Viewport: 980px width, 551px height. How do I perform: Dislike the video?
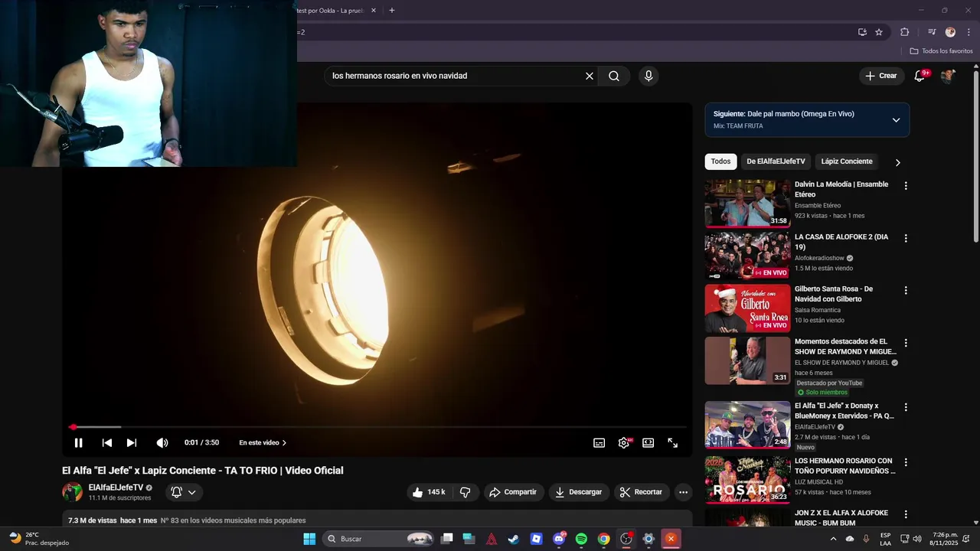pyautogui.click(x=465, y=492)
